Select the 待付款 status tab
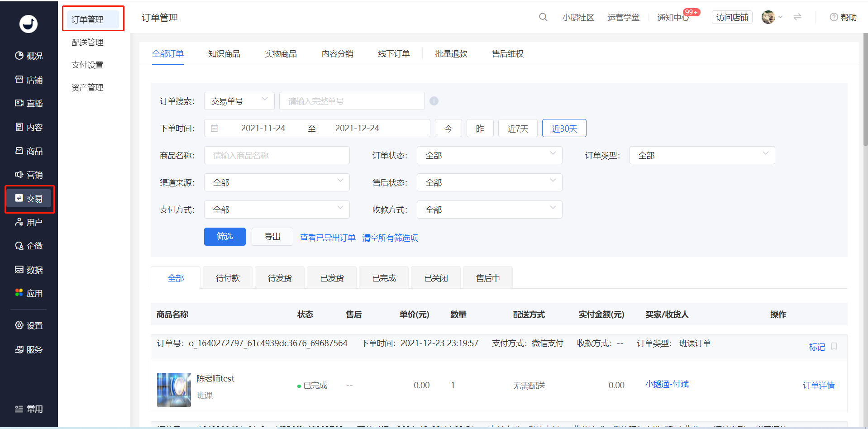Screen dimensions: 868x429 pyautogui.click(x=228, y=277)
